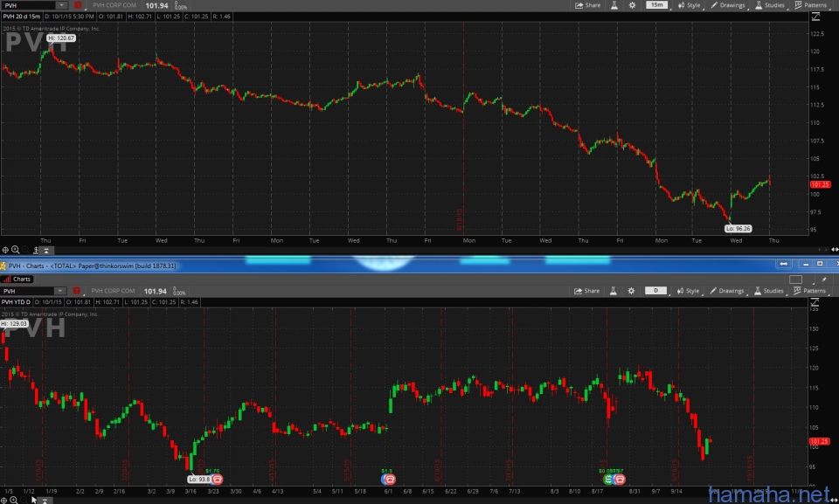This screenshot has width=839, height=504.
Task: Open the grid layout rectangle icon in the lower window
Action: (795, 280)
